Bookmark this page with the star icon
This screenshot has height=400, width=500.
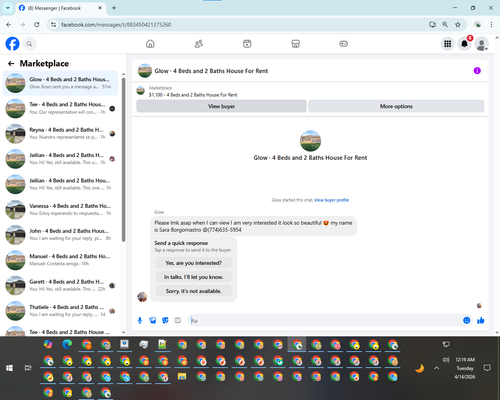pos(458,24)
